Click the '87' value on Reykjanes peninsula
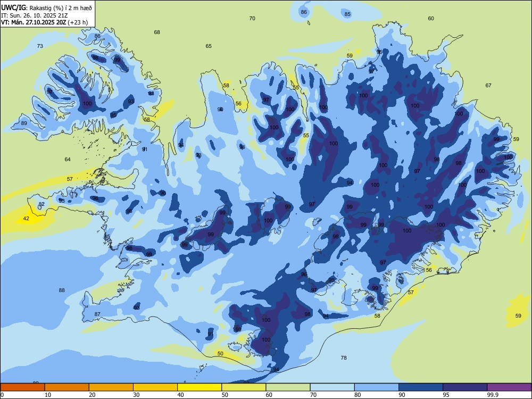 [x=97, y=314]
